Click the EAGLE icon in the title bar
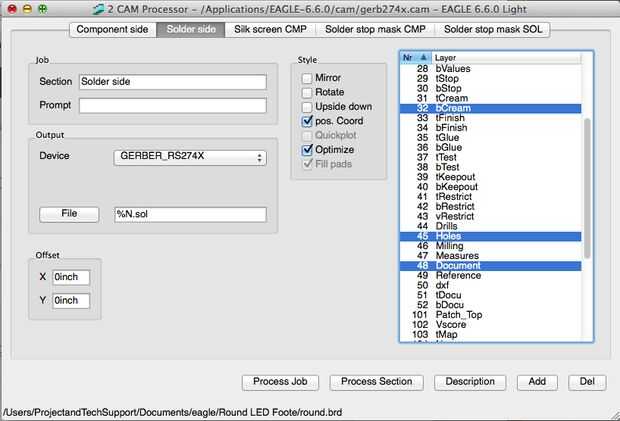 coord(98,9)
